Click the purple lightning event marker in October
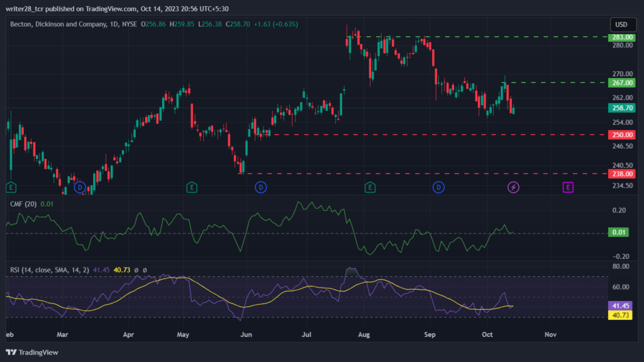The height and width of the screenshot is (362, 644). 513,188
